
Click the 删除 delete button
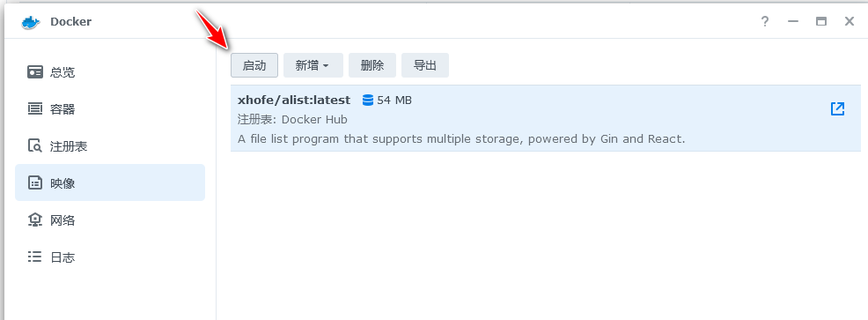click(372, 65)
